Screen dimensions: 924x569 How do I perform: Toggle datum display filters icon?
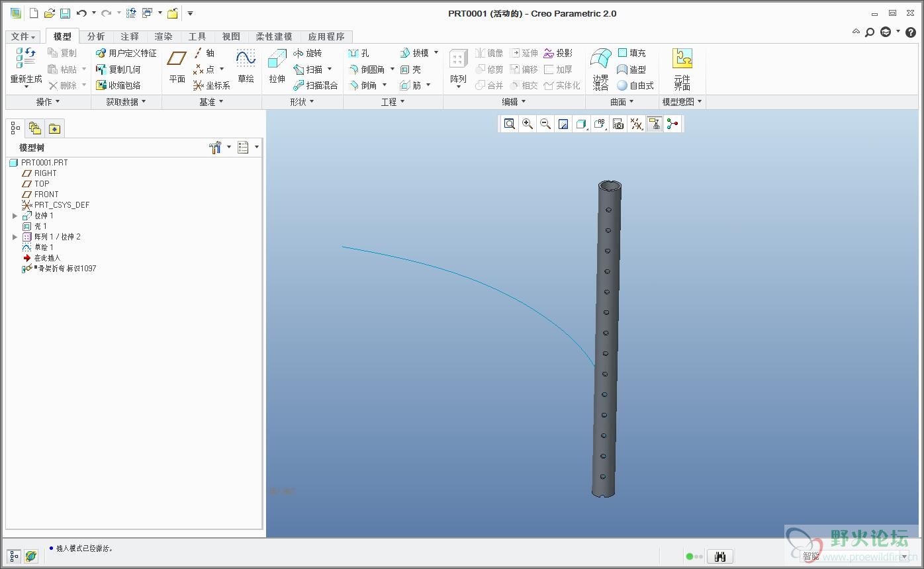(636, 124)
